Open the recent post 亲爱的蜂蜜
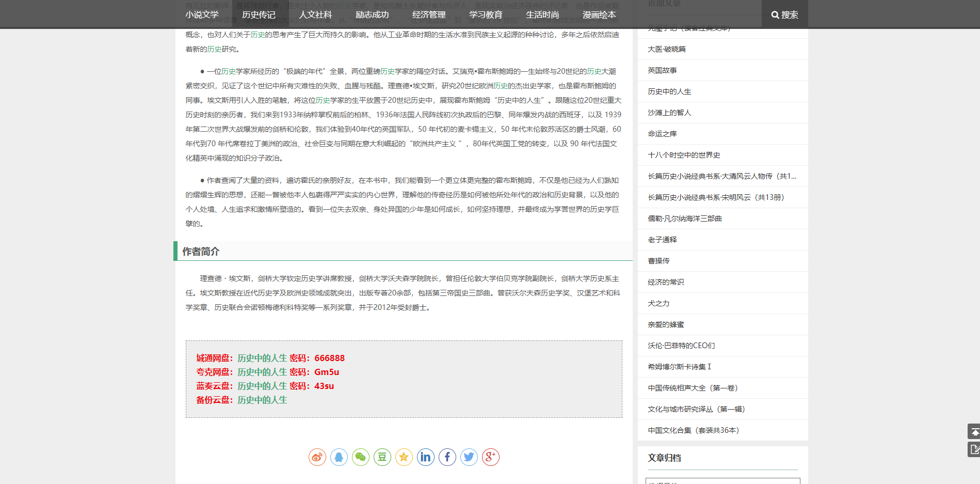980x484 pixels. coord(666,324)
